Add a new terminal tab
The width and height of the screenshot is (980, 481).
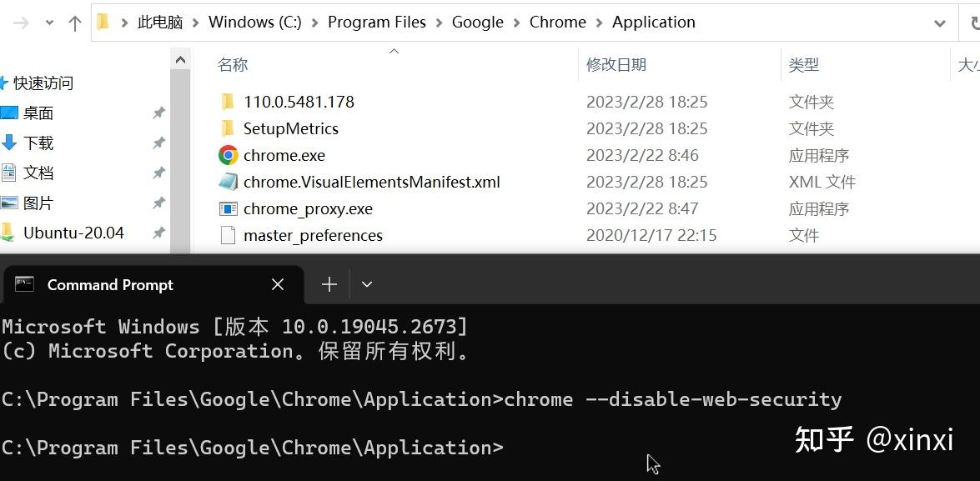(x=329, y=285)
